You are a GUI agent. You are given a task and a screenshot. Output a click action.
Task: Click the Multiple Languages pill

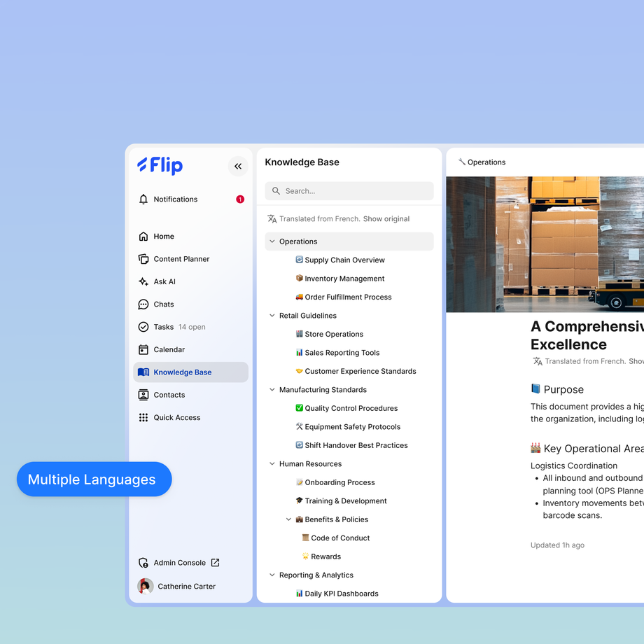[x=94, y=479]
